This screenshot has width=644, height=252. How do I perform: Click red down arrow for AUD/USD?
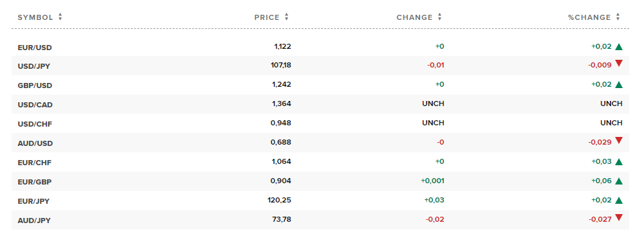[619, 140]
